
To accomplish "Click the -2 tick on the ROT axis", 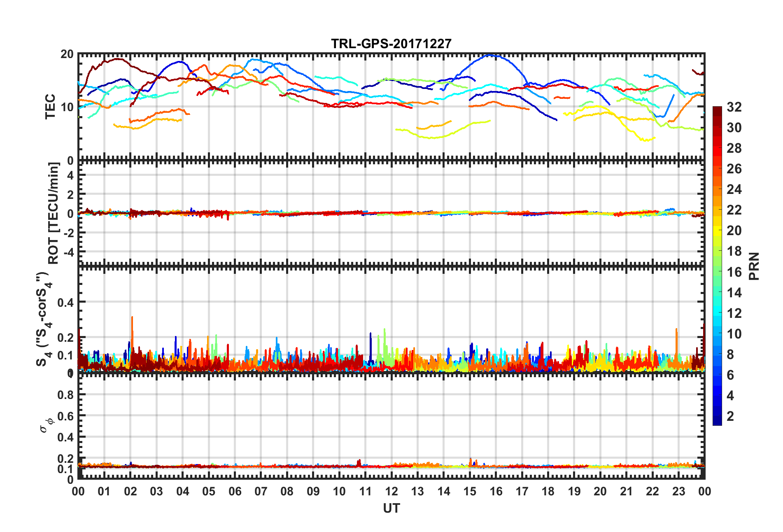I will coord(68,233).
